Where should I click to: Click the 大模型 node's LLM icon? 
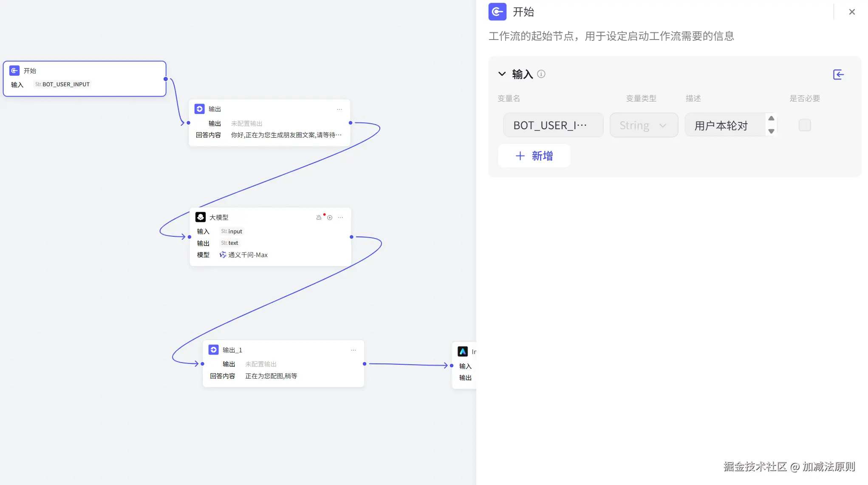pos(201,217)
